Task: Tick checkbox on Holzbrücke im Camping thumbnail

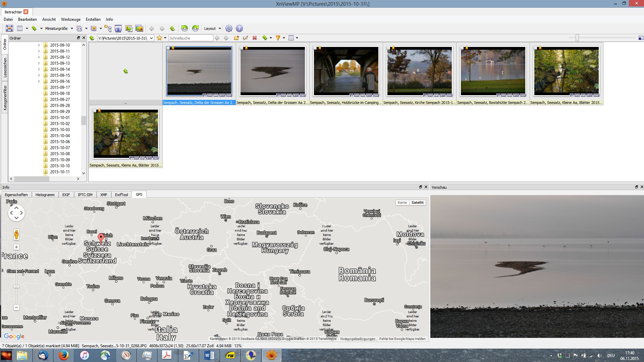Action: coord(315,48)
